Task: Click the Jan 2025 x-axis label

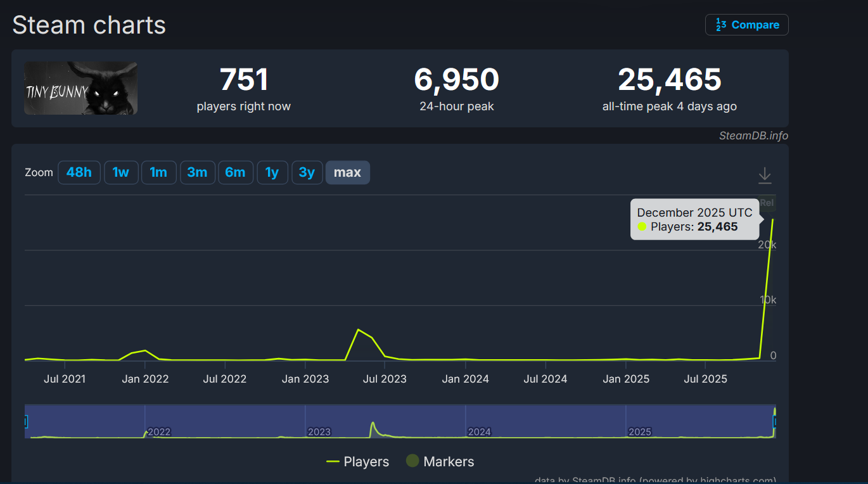Action: pos(626,379)
